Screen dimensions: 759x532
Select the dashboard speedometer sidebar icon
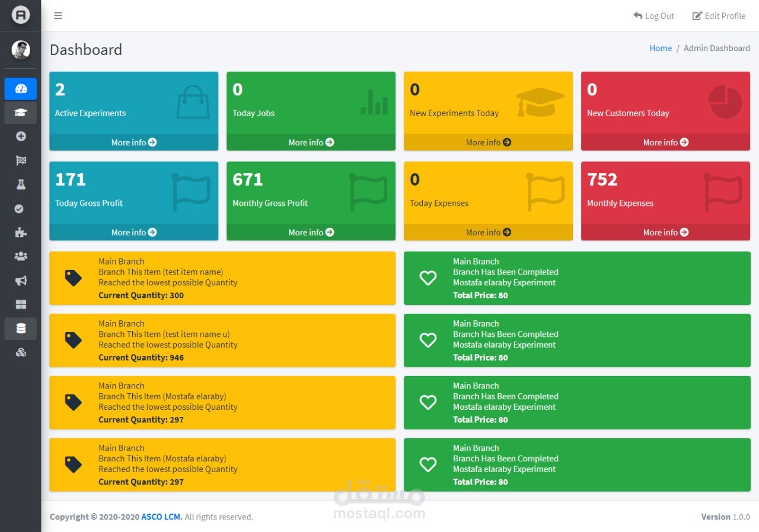21,89
